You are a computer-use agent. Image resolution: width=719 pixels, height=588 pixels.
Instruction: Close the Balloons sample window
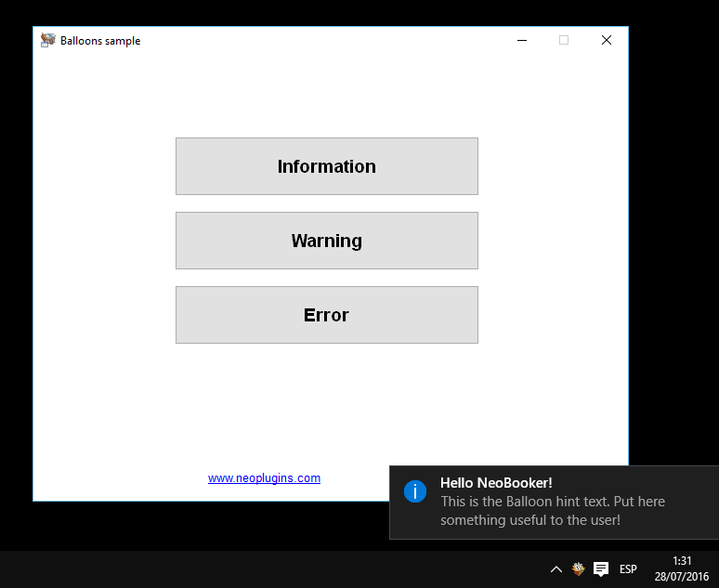pos(607,40)
